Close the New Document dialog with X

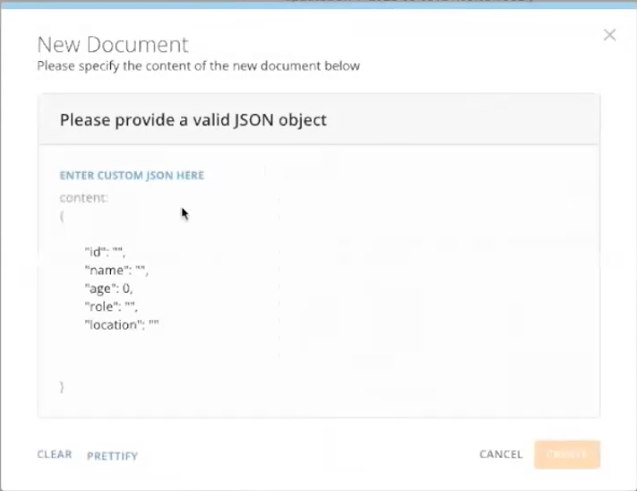tap(609, 35)
